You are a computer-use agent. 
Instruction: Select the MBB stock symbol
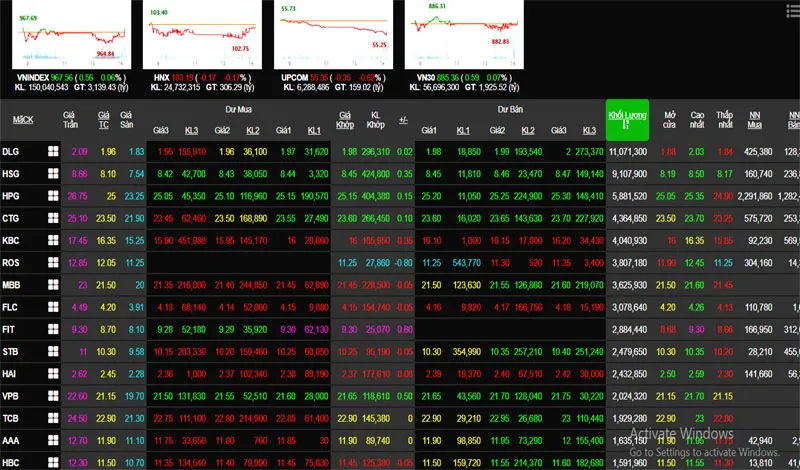coord(11,285)
